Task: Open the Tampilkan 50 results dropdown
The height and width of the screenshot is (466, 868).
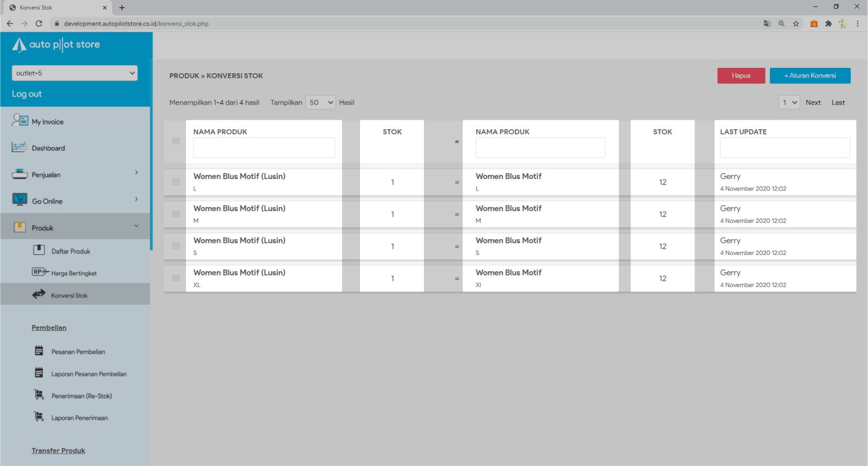Action: 320,103
